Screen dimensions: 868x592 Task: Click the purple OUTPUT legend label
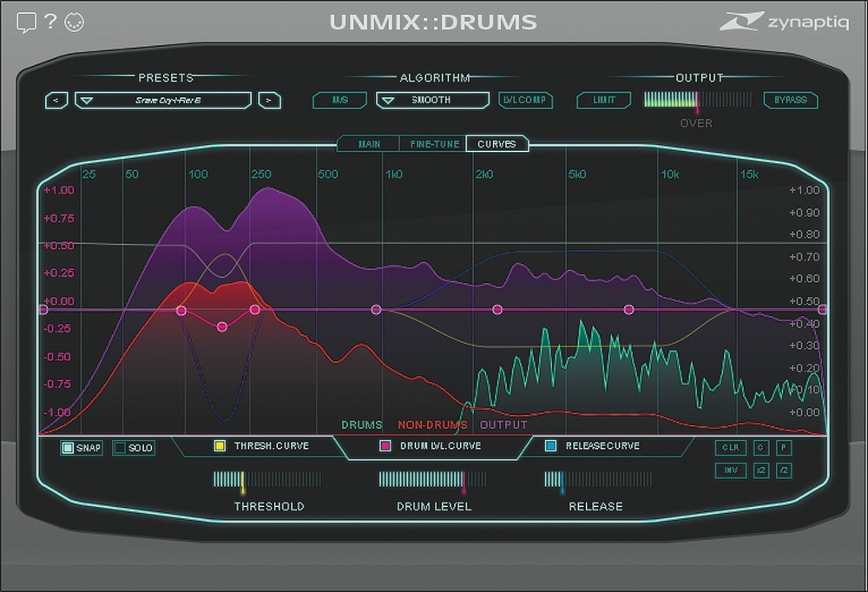[x=503, y=425]
